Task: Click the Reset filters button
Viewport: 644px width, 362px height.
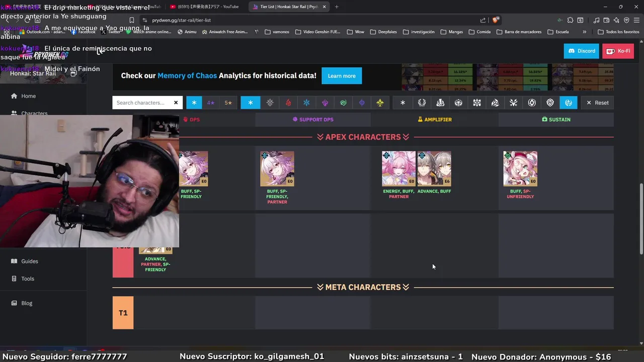Action: click(x=598, y=103)
